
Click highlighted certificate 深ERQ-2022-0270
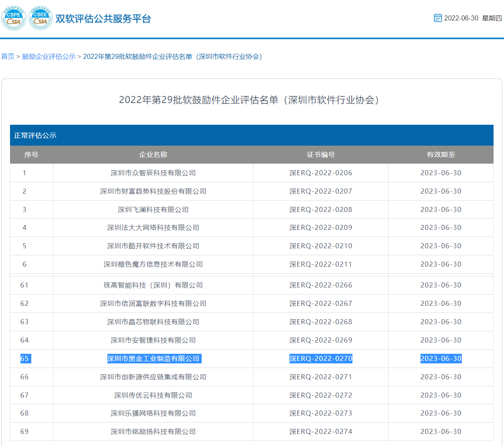pos(321,358)
